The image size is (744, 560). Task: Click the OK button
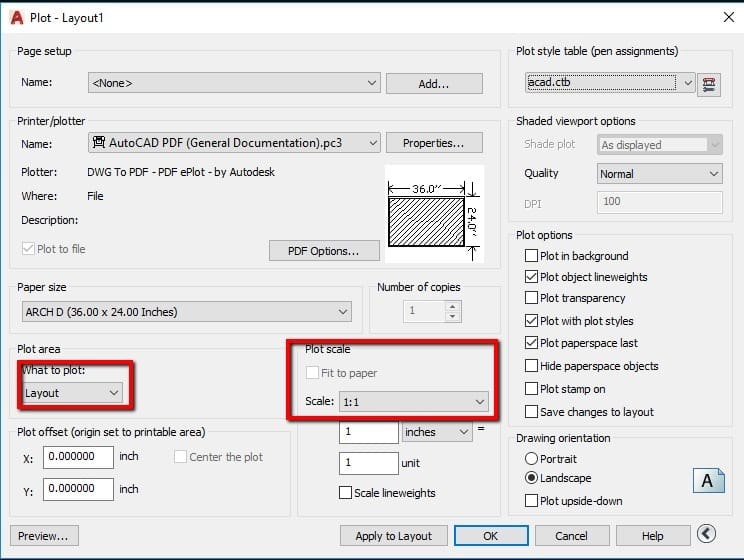pyautogui.click(x=491, y=536)
